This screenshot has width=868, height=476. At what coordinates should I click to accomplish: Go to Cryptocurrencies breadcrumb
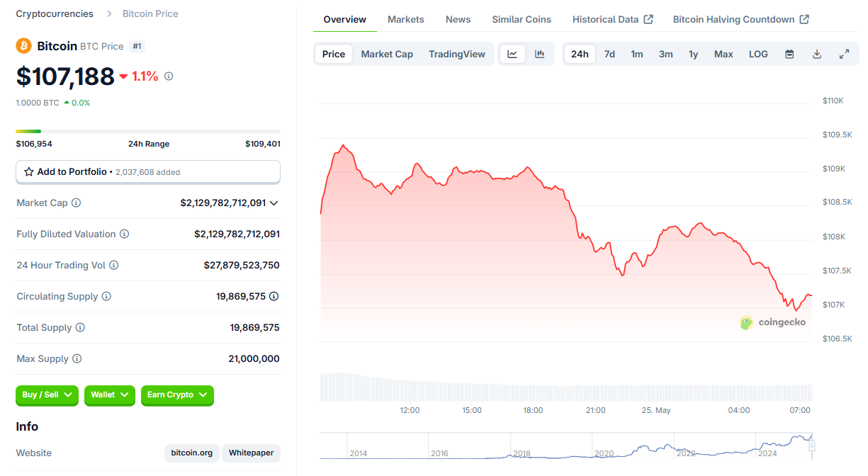pos(55,13)
